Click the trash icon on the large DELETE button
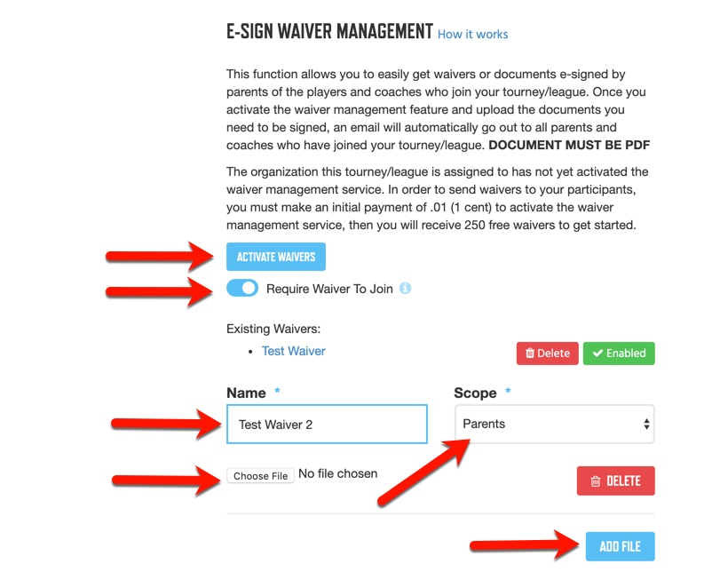Image resolution: width=704 pixels, height=588 pixels. pyautogui.click(x=596, y=481)
